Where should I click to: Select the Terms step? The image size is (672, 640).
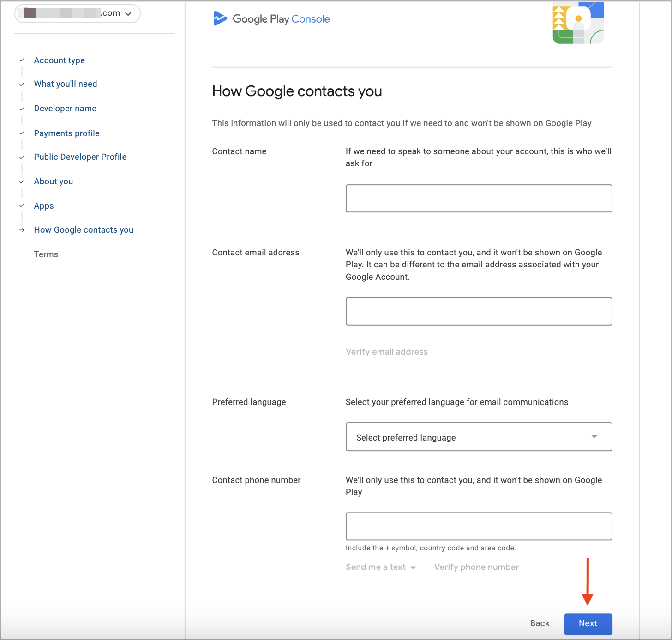[x=46, y=254]
